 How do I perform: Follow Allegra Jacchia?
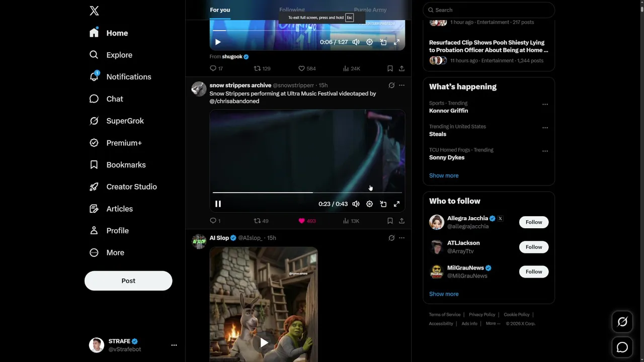[534, 222]
